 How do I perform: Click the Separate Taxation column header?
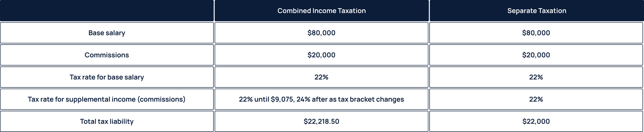[x=536, y=11]
